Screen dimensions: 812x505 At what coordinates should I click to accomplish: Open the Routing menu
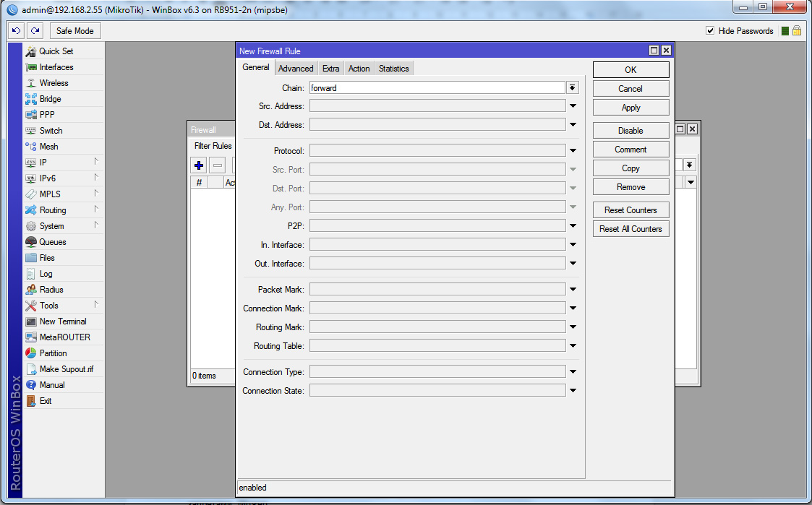pos(63,210)
